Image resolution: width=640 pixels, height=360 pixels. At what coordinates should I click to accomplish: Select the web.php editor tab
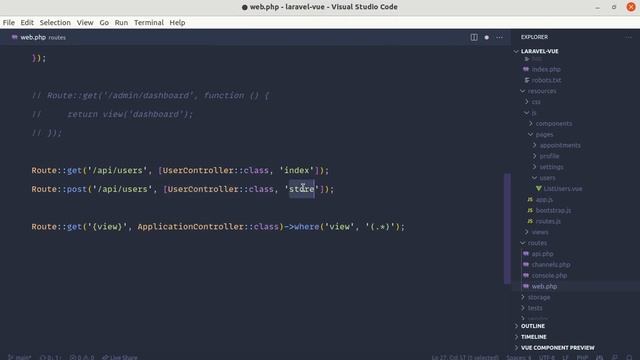39,37
